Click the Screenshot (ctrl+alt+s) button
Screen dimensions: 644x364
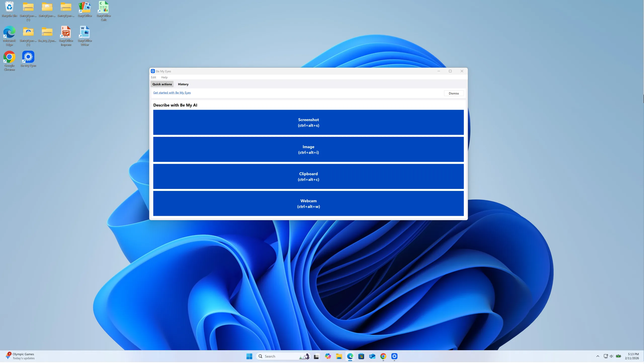pos(308,123)
